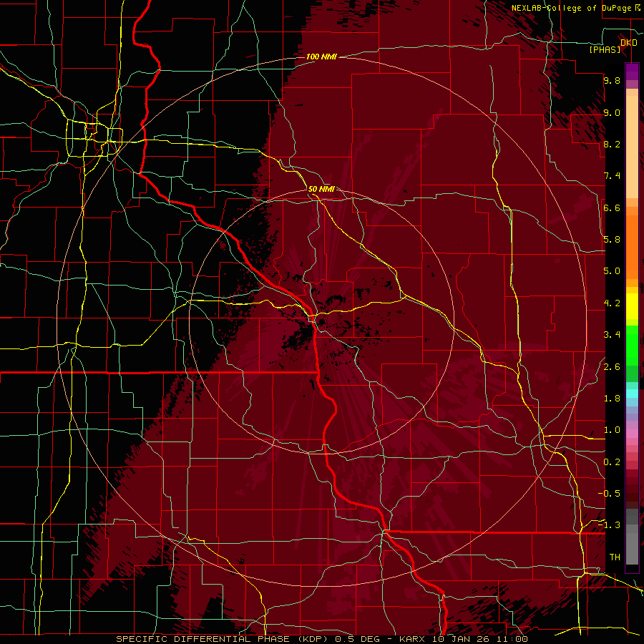Click the 2.6 scale label
Viewport: 644px width, 644px height.
click(612, 367)
